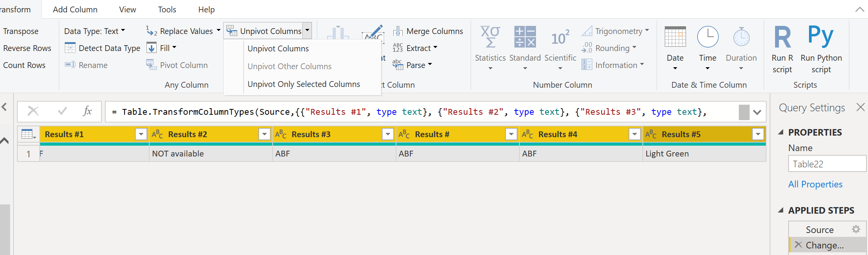Open All Properties link

(x=815, y=184)
